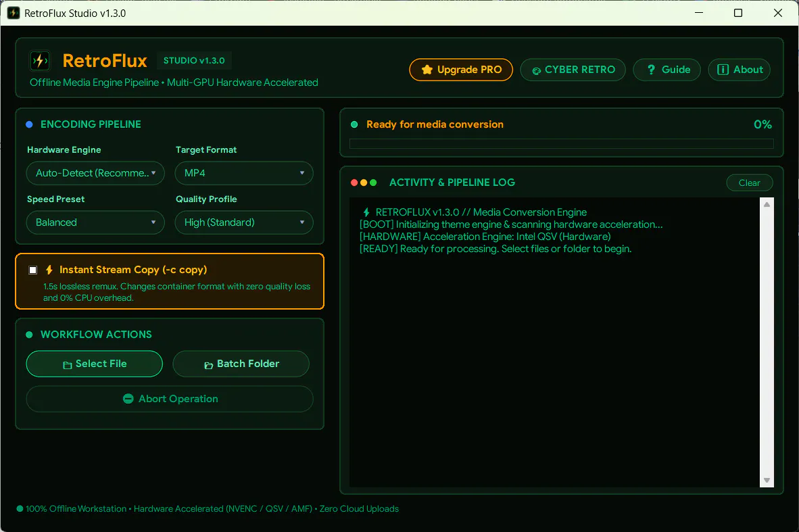Click the lightning icon in the log header line
Image resolution: width=799 pixels, height=532 pixels.
pyautogui.click(x=366, y=212)
